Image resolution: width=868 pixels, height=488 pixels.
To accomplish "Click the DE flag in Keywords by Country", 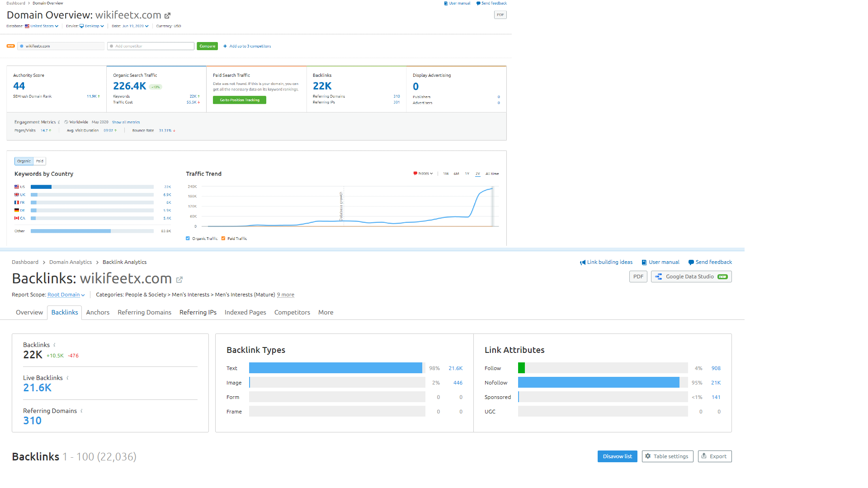I will tap(17, 211).
